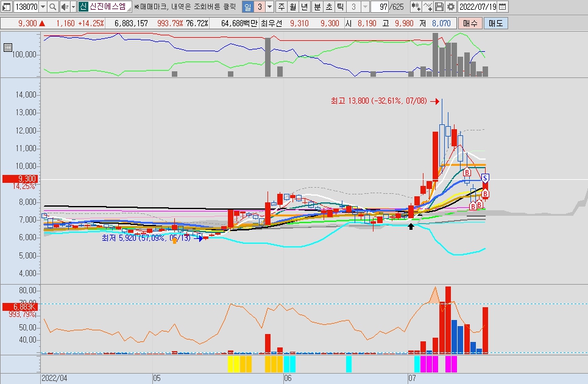Click the magnifier stock search icon

click(52, 7)
